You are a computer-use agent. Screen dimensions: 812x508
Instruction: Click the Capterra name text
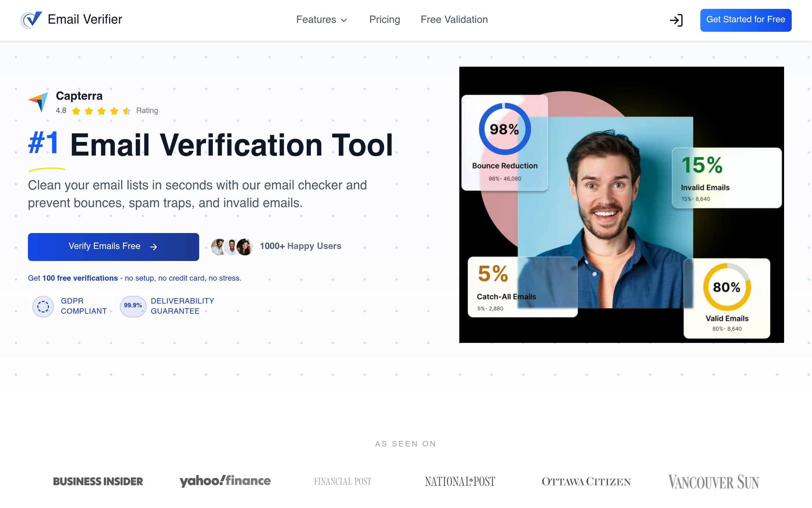pyautogui.click(x=79, y=96)
